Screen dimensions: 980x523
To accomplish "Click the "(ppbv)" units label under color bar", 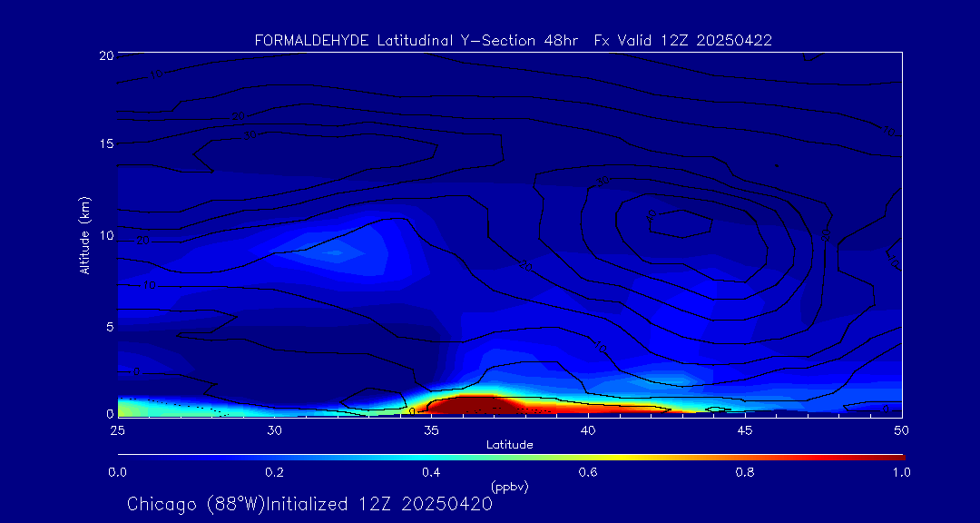I will coord(510,487).
